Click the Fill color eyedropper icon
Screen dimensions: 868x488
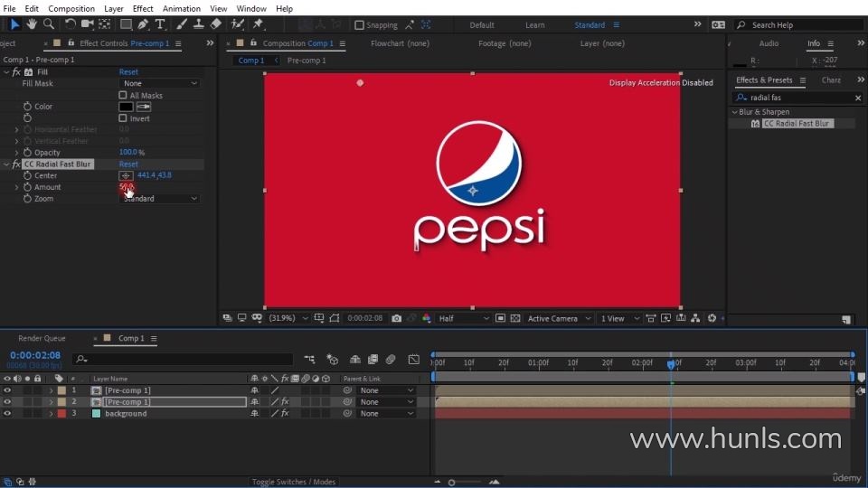[x=144, y=107]
